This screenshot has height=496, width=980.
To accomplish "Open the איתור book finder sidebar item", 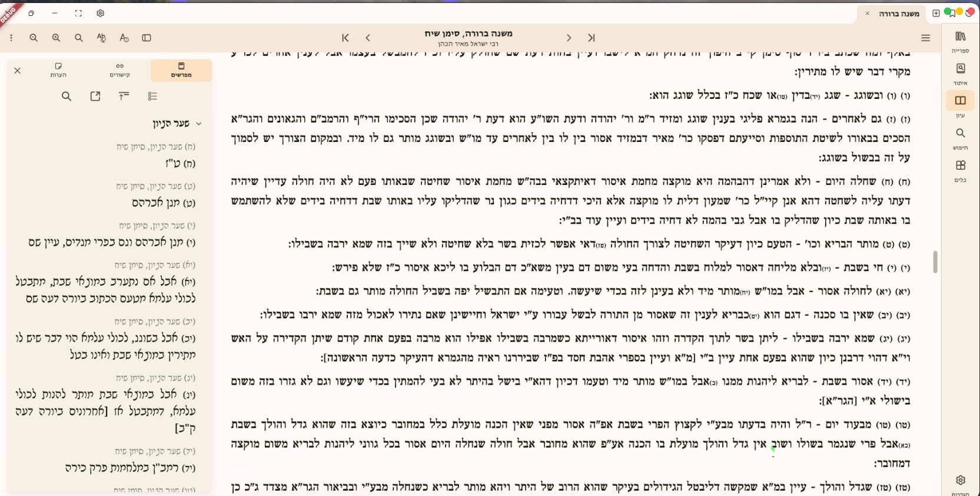I will (x=961, y=74).
